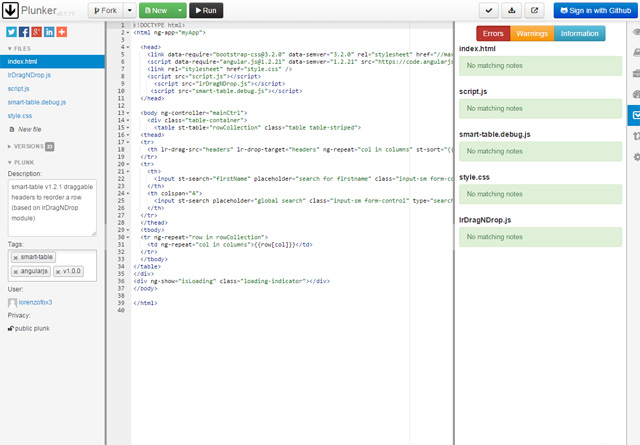This screenshot has width=640, height=445.
Task: Create a New file
Action: point(25,129)
